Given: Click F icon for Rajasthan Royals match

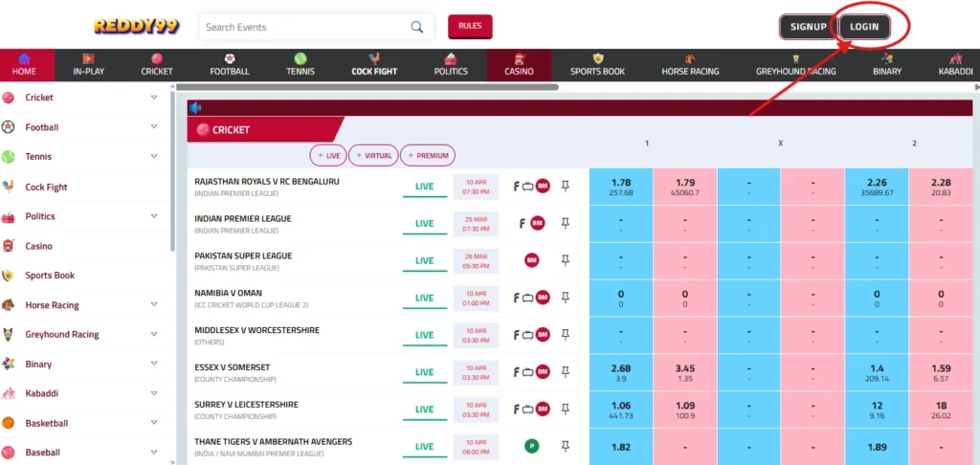Looking at the screenshot, I should (x=517, y=186).
